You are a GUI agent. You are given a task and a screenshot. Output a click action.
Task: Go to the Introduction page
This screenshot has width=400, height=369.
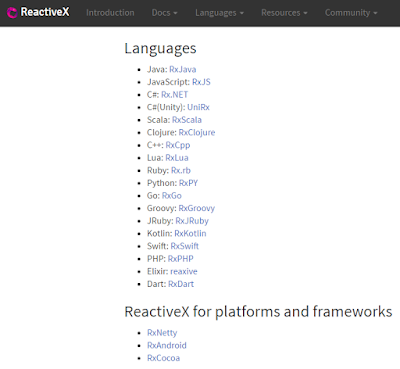(x=110, y=13)
